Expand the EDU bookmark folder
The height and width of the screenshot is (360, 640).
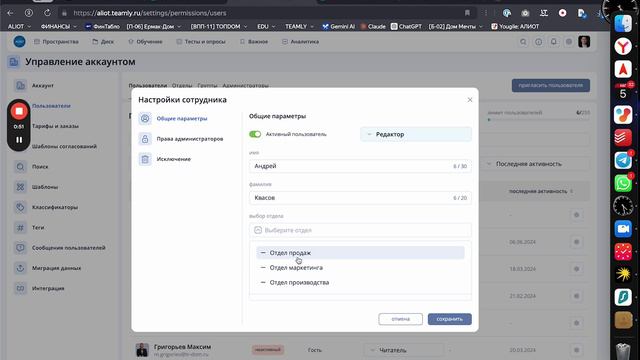266,27
